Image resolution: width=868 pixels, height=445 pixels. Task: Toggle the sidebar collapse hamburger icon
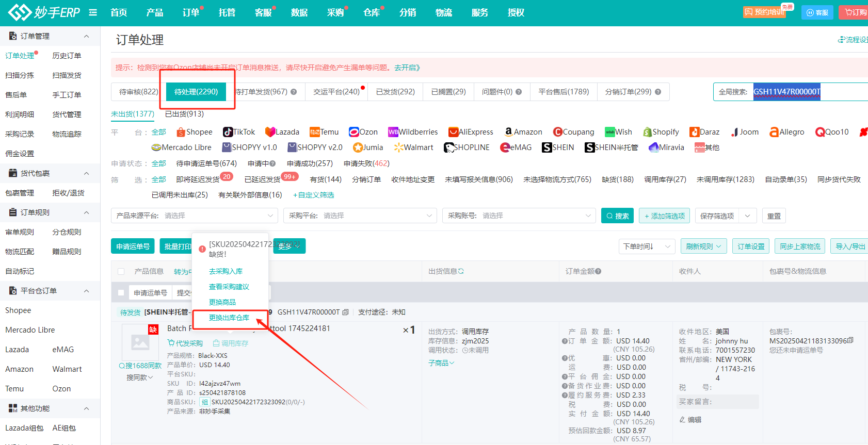(x=93, y=12)
